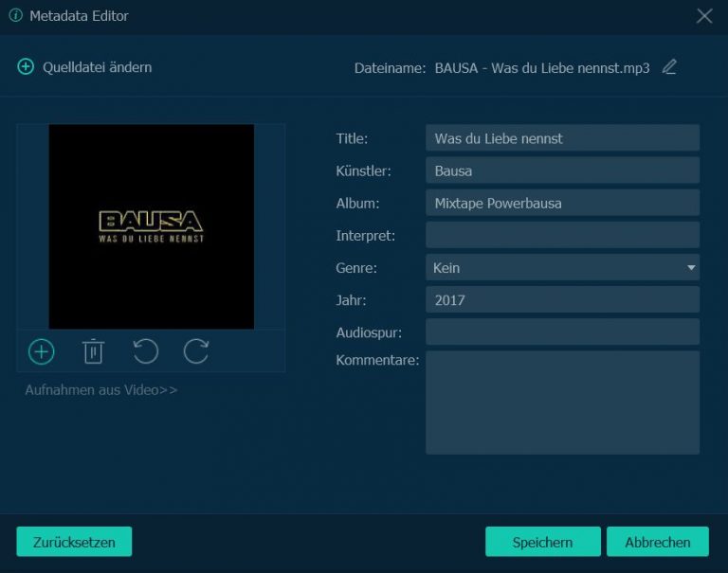728x573 pixels.
Task: Click the pencil icon to rename file
Action: [x=669, y=67]
